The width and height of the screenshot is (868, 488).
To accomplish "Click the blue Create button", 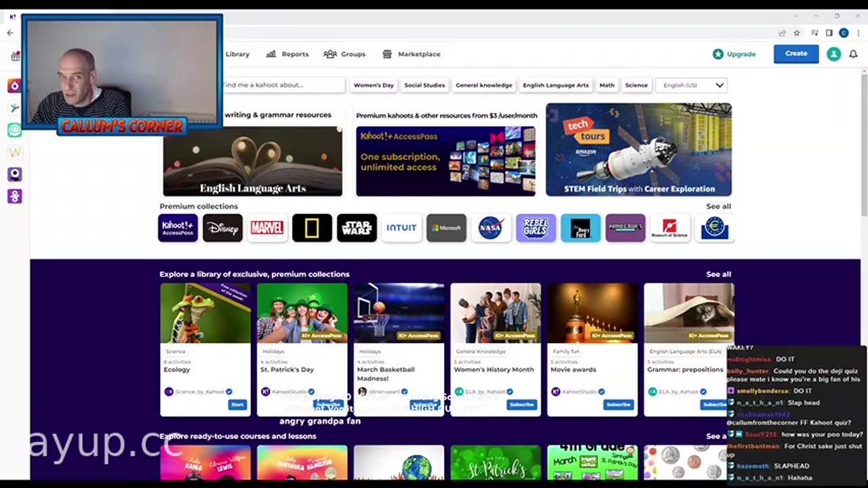I will tap(796, 54).
